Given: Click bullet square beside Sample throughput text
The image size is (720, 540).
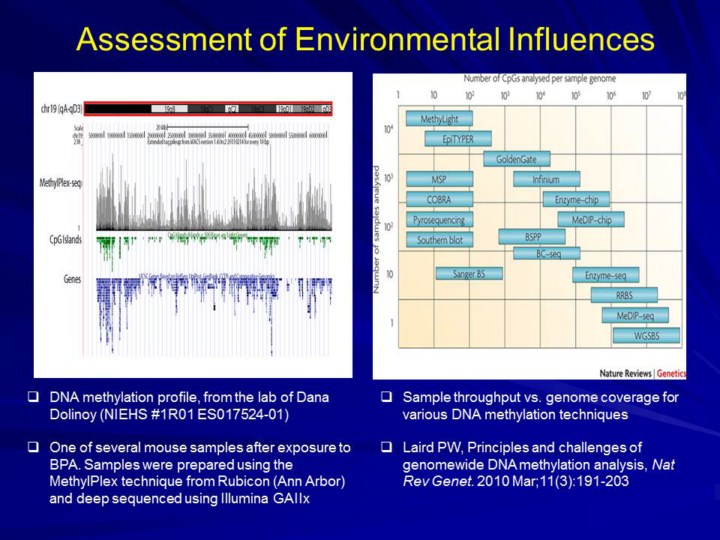Looking at the screenshot, I should [387, 398].
